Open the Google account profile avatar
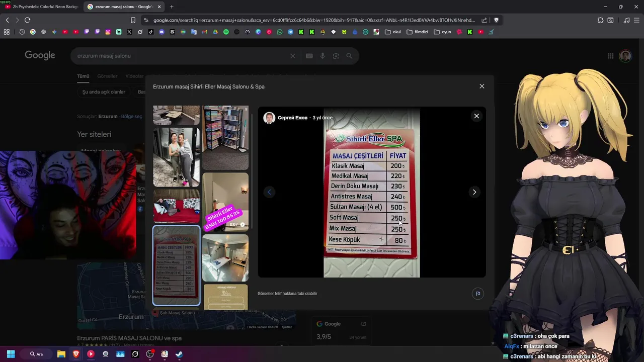The height and width of the screenshot is (362, 644). click(625, 56)
